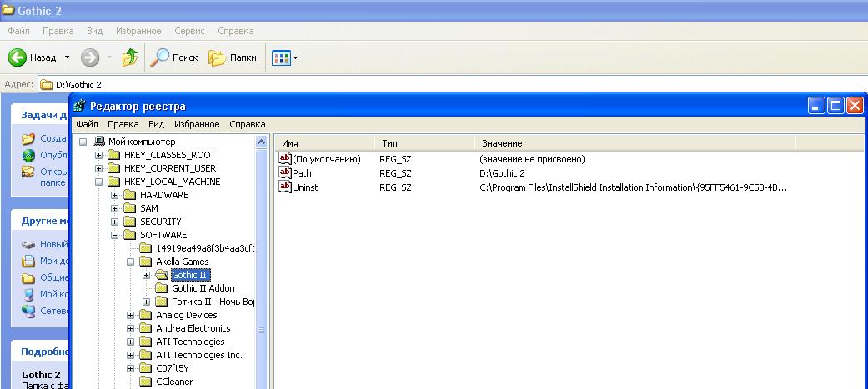Viewport: 868px width, 389px height.
Task: Open Правка menu in Gothic 2 Explorer window
Action: [58, 31]
